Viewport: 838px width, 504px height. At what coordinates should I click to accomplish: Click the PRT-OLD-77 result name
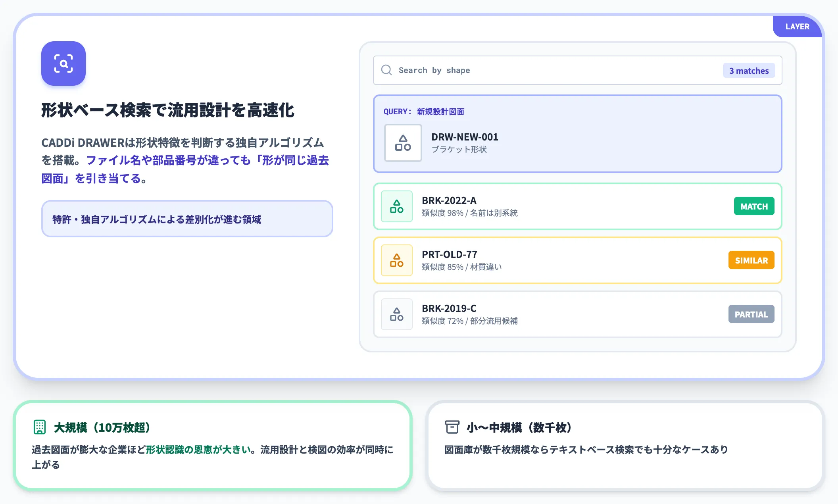click(450, 254)
